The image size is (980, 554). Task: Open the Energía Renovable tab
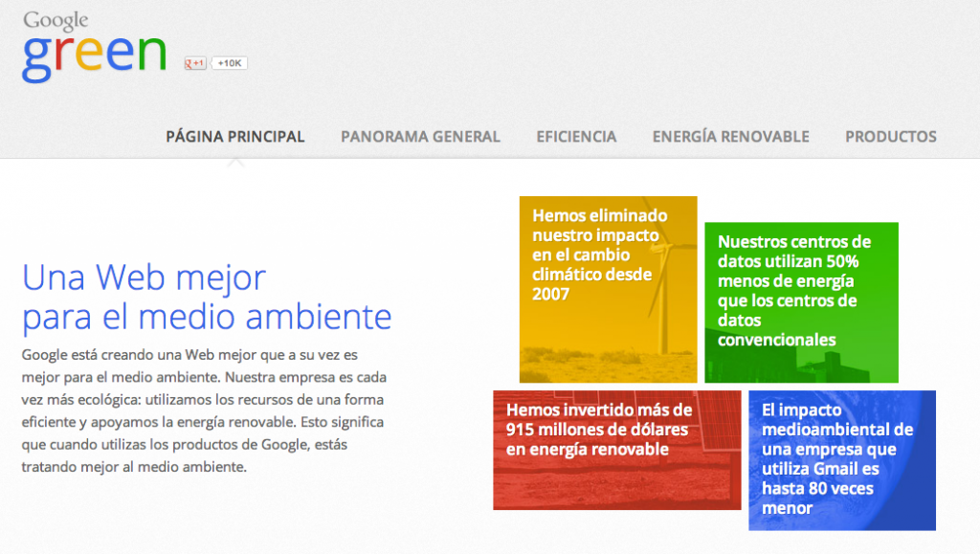tap(730, 136)
